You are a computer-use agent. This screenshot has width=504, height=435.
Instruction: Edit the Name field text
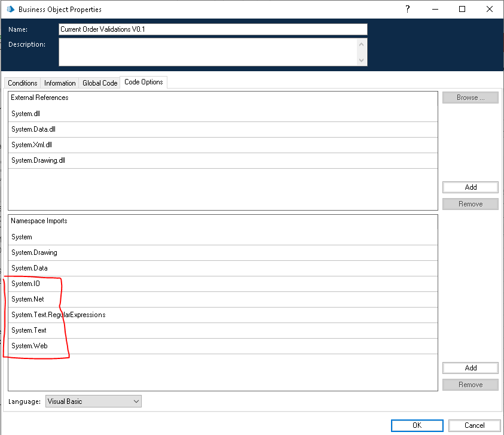pos(213,29)
